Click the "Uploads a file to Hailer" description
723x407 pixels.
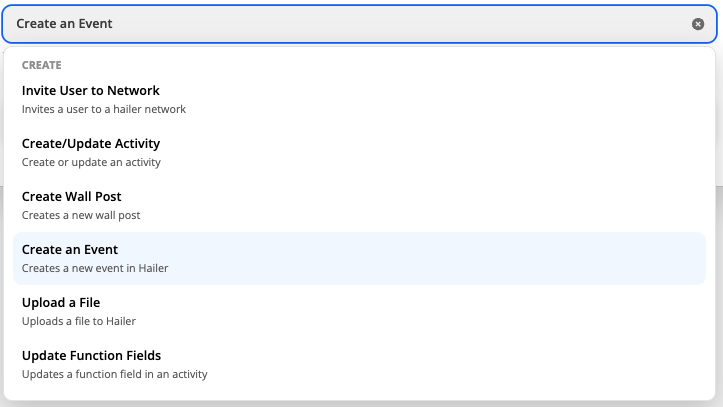pos(79,321)
